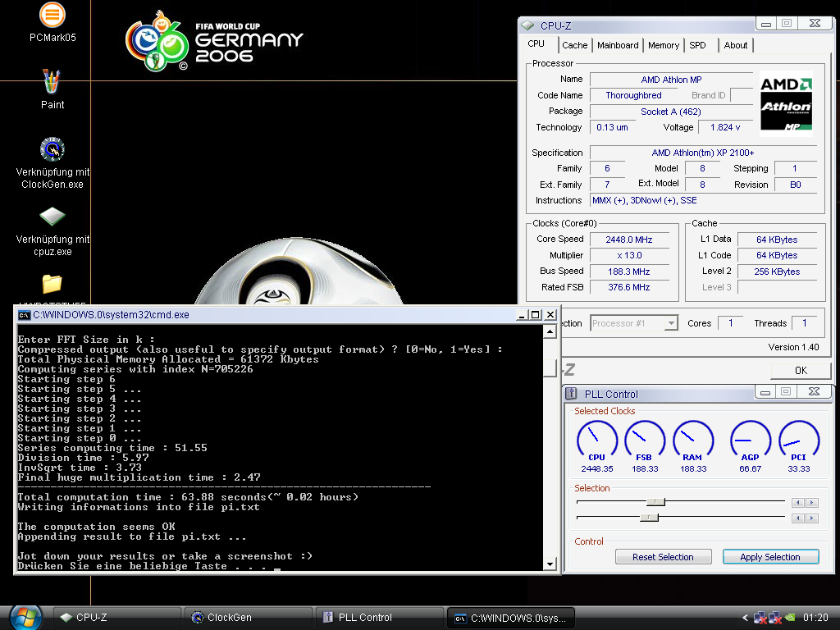Select the cmd.exe taskbar button
Image resolution: width=840 pixels, height=630 pixels.
tap(510, 618)
